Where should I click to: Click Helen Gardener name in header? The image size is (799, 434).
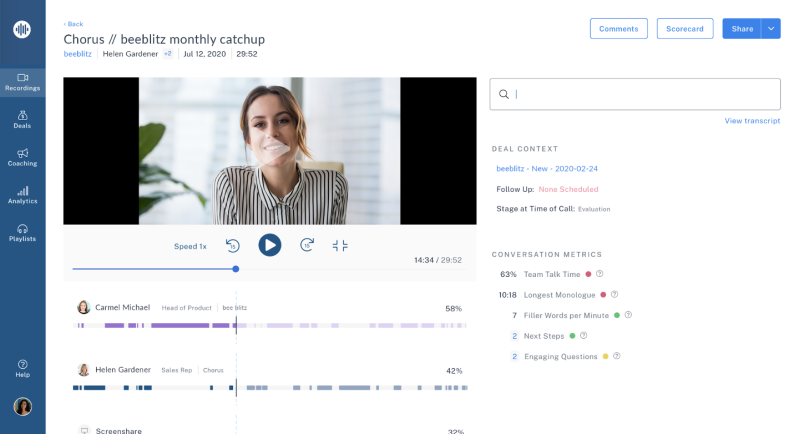click(130, 54)
